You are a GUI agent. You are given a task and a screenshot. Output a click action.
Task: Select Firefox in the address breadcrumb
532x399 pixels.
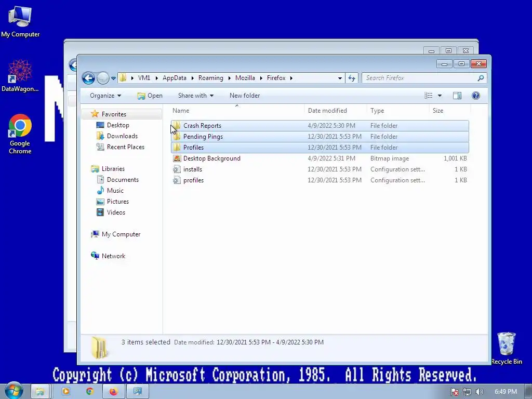point(276,78)
